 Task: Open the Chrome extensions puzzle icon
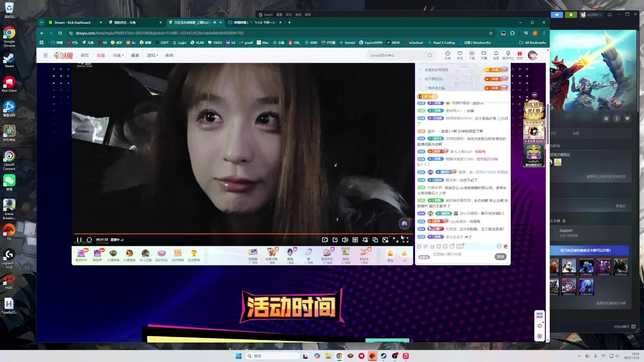pyautogui.click(x=513, y=33)
